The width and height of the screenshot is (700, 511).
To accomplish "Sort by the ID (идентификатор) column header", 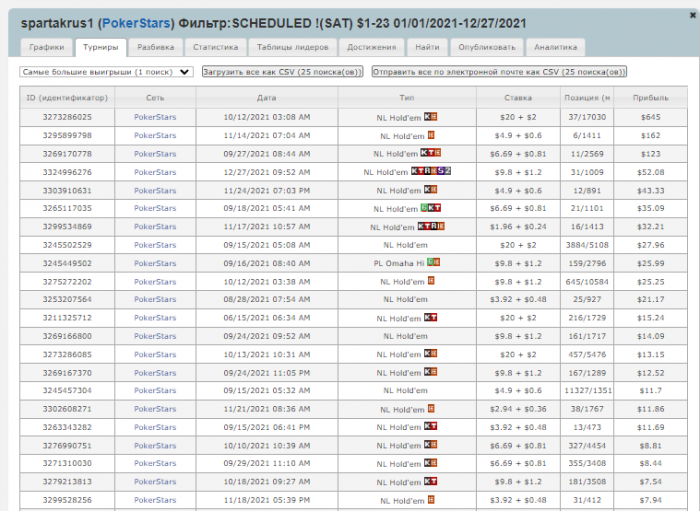I will (x=67, y=98).
